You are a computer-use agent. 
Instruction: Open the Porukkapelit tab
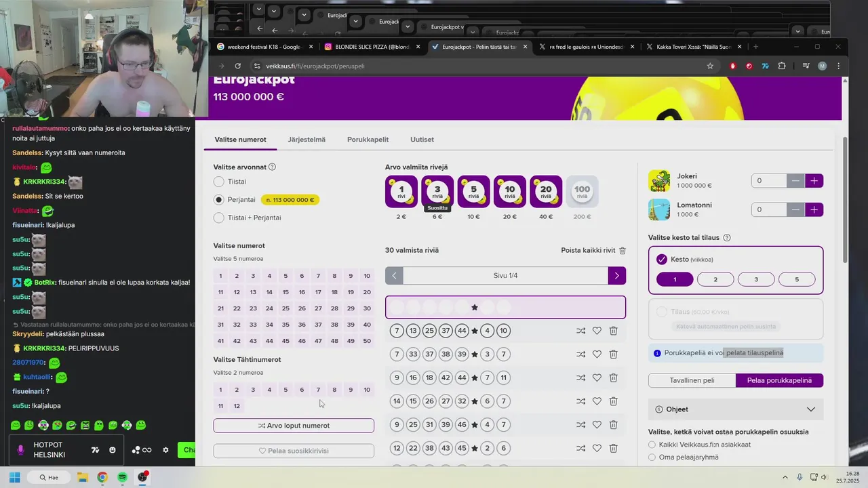pyautogui.click(x=368, y=140)
